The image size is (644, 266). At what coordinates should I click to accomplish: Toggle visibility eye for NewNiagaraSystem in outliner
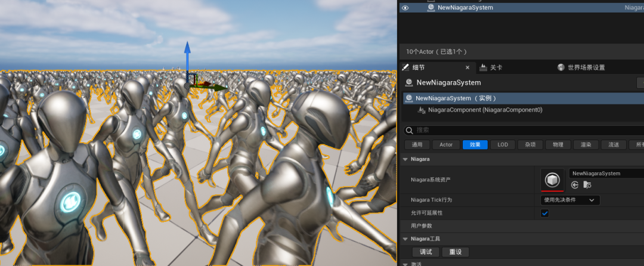[405, 8]
